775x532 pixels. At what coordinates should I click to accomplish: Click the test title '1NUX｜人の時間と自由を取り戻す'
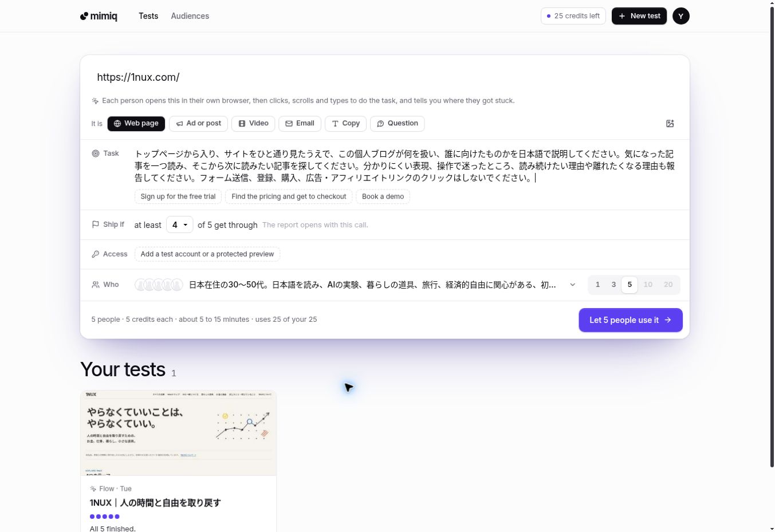pyautogui.click(x=155, y=503)
